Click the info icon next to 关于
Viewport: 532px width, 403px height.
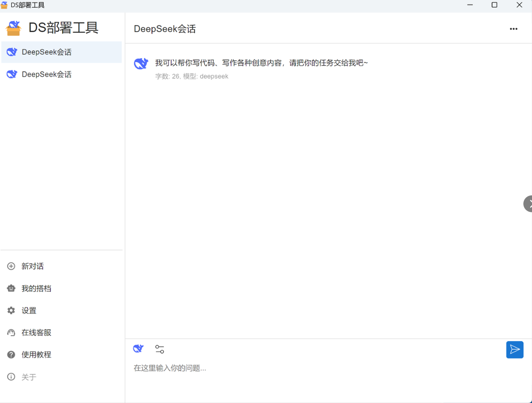coord(11,377)
